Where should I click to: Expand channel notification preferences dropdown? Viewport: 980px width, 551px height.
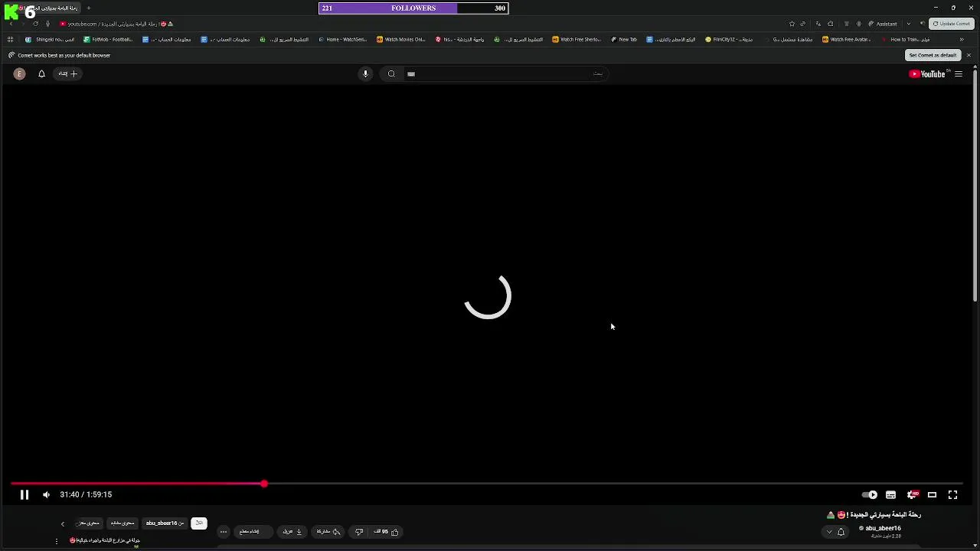[835, 531]
